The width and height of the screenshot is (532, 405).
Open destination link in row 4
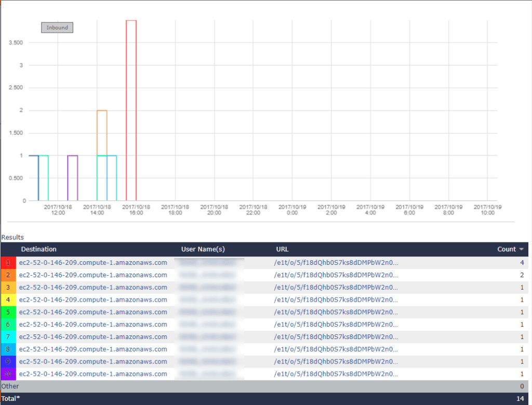pos(93,300)
